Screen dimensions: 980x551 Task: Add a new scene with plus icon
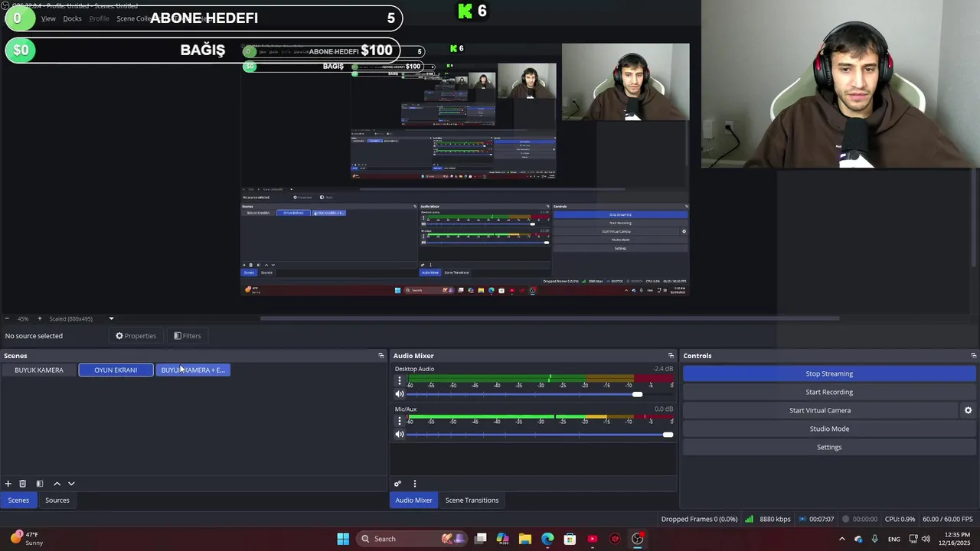click(8, 484)
